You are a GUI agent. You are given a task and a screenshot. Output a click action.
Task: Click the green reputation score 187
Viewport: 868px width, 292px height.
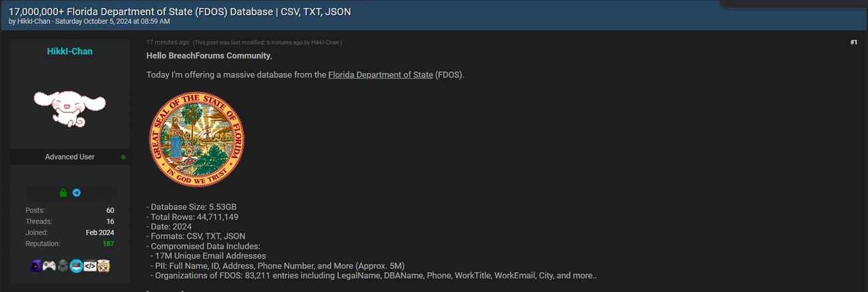click(107, 244)
